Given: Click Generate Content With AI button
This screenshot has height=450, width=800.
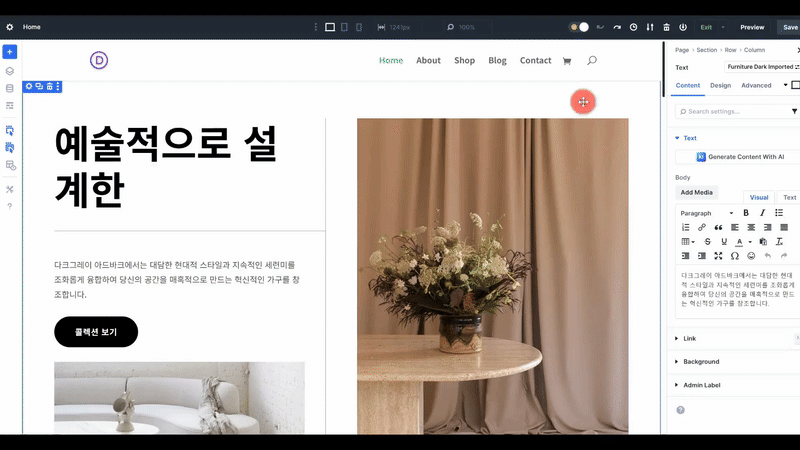Looking at the screenshot, I should coord(738,157).
